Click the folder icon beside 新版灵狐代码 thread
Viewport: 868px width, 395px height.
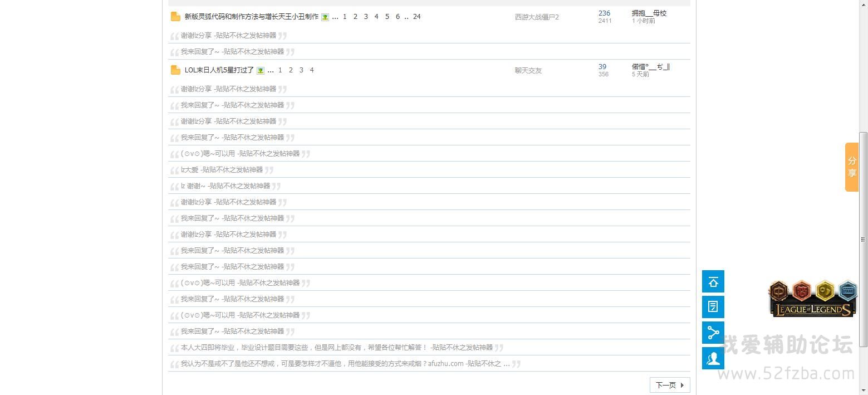175,17
